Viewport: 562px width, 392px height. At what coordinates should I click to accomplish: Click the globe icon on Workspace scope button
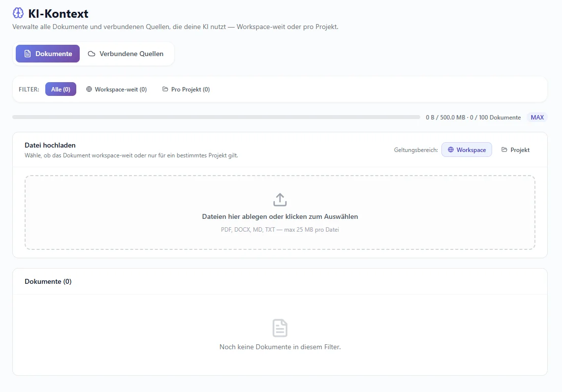pyautogui.click(x=450, y=150)
